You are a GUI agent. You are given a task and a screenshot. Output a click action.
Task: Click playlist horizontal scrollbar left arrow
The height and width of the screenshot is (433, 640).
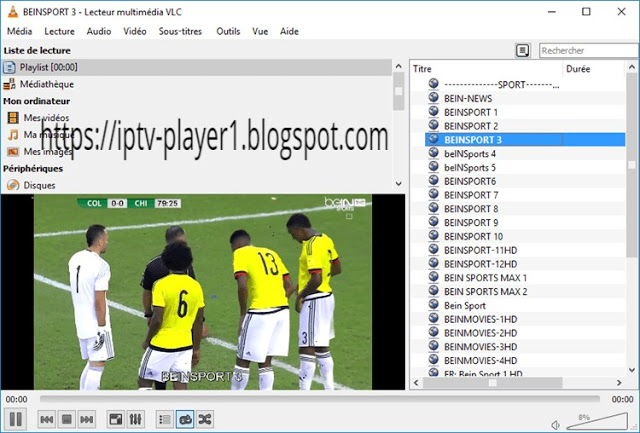pos(416,383)
